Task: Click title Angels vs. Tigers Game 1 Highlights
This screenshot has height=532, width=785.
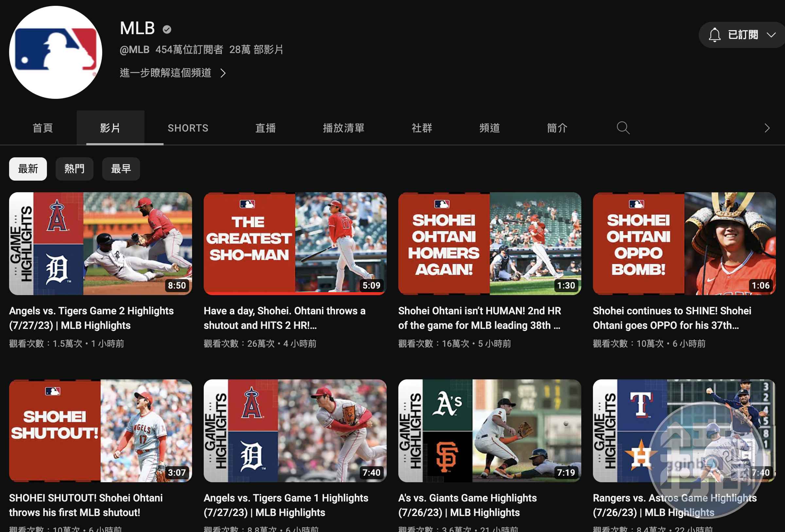Action: (x=286, y=505)
